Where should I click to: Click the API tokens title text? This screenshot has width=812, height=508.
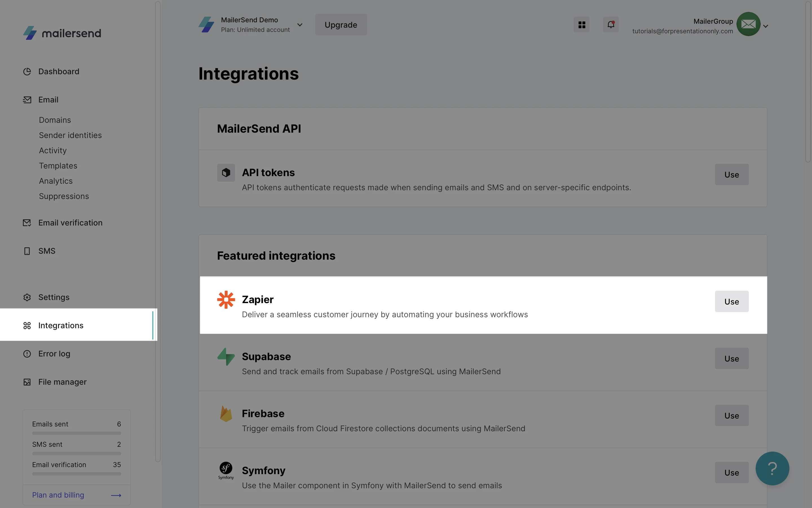(x=268, y=172)
